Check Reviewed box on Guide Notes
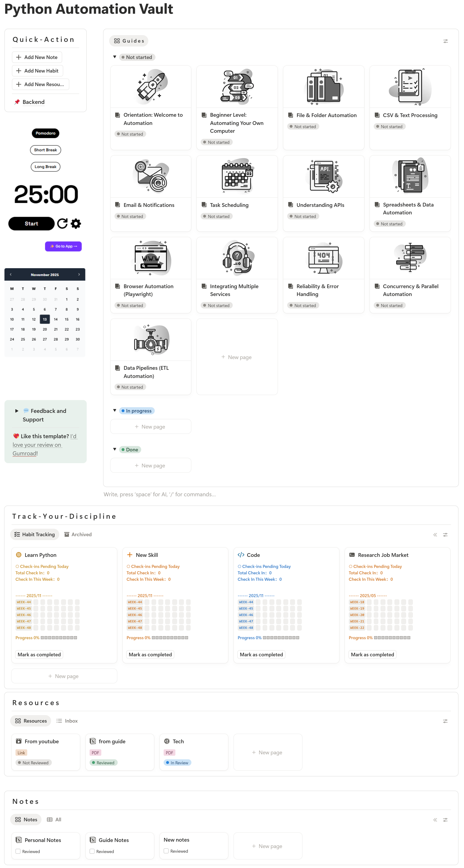Image resolution: width=464 pixels, height=868 pixels. click(x=92, y=851)
